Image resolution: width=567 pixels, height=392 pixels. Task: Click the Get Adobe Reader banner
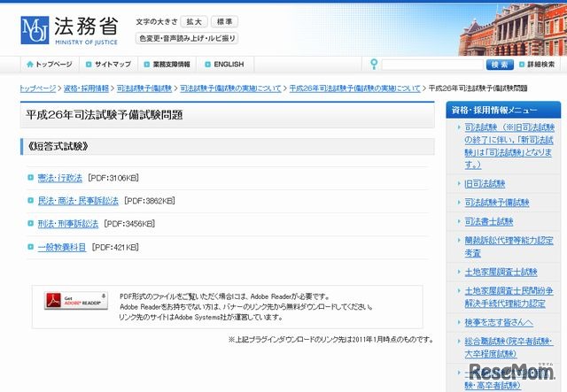pos(76,301)
